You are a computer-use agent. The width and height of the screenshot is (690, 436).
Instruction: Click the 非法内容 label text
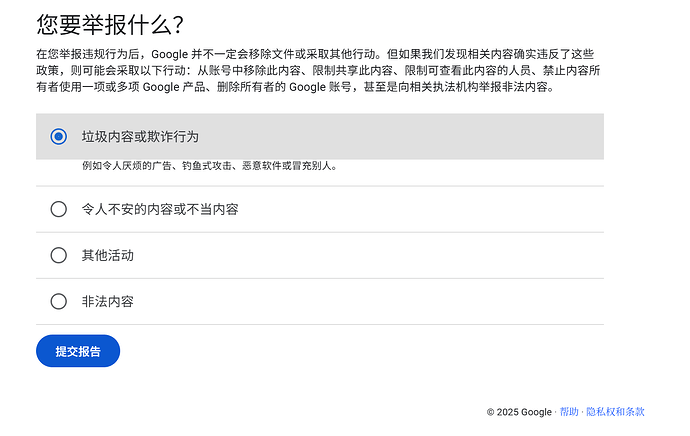pyautogui.click(x=107, y=301)
